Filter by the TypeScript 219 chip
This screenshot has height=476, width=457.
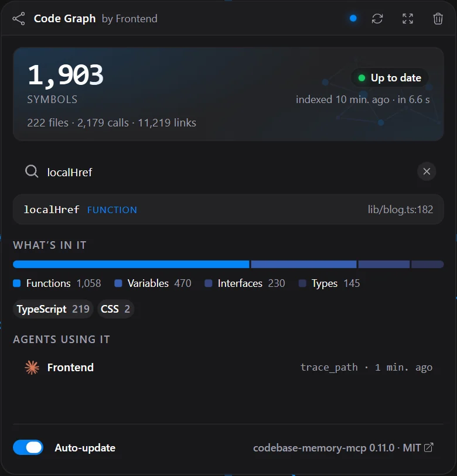pyautogui.click(x=53, y=309)
